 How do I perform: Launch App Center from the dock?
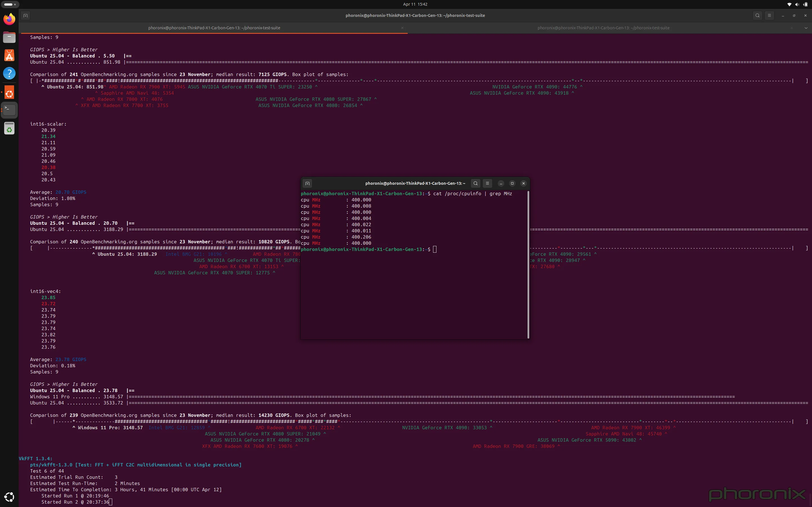point(9,55)
